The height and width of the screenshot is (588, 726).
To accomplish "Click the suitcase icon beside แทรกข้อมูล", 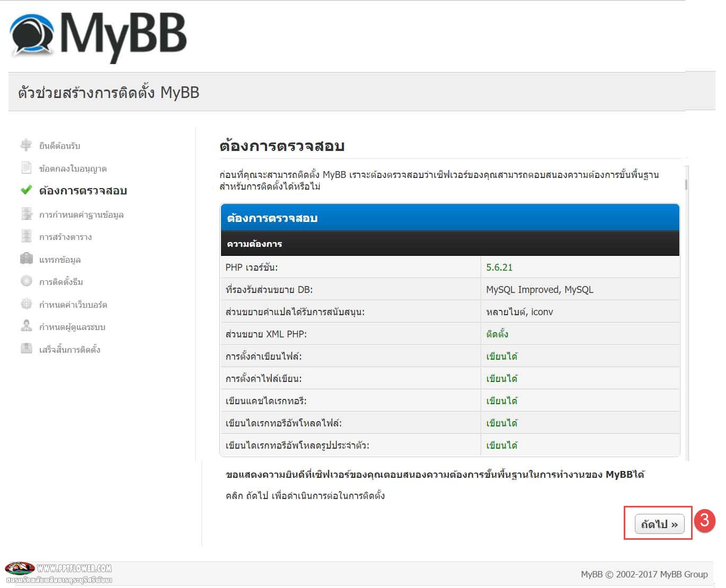I will (26, 259).
